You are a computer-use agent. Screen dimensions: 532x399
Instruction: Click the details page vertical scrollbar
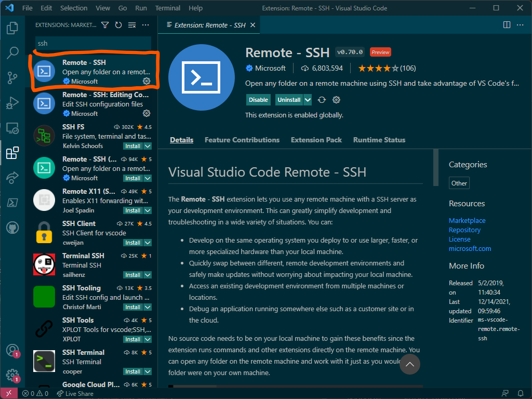coord(436,167)
